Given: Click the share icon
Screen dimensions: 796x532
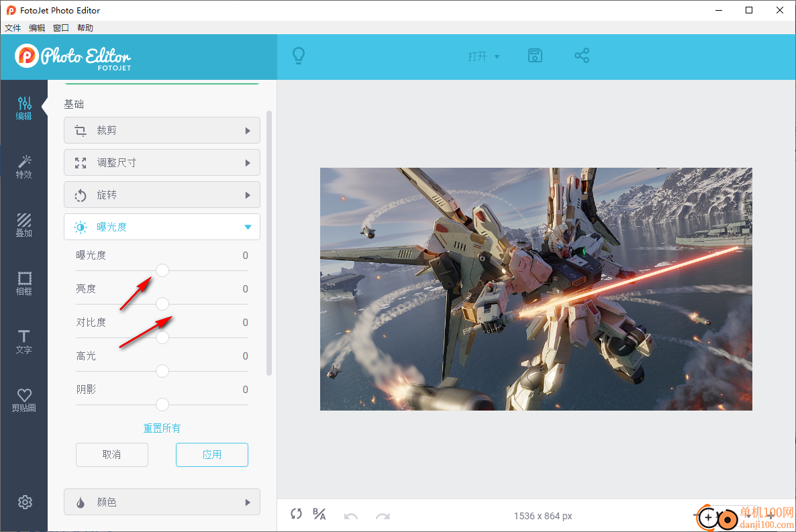Looking at the screenshot, I should click(582, 55).
